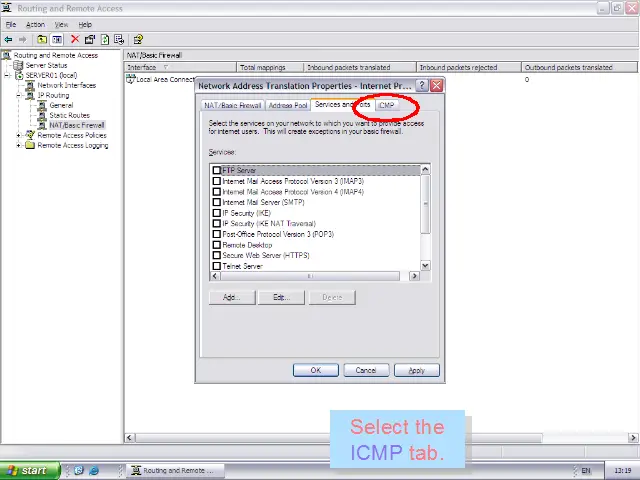Click the Remote Access Logging folder icon
640x480 pixels.
(x=30, y=145)
